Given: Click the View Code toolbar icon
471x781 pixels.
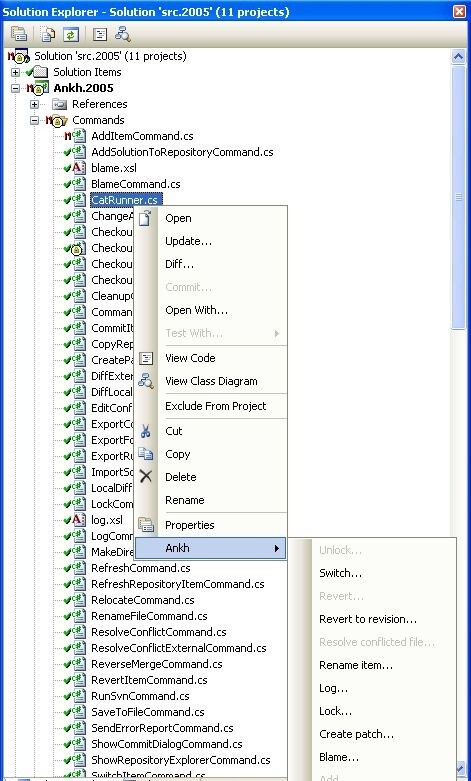Looking at the screenshot, I should 100,34.
